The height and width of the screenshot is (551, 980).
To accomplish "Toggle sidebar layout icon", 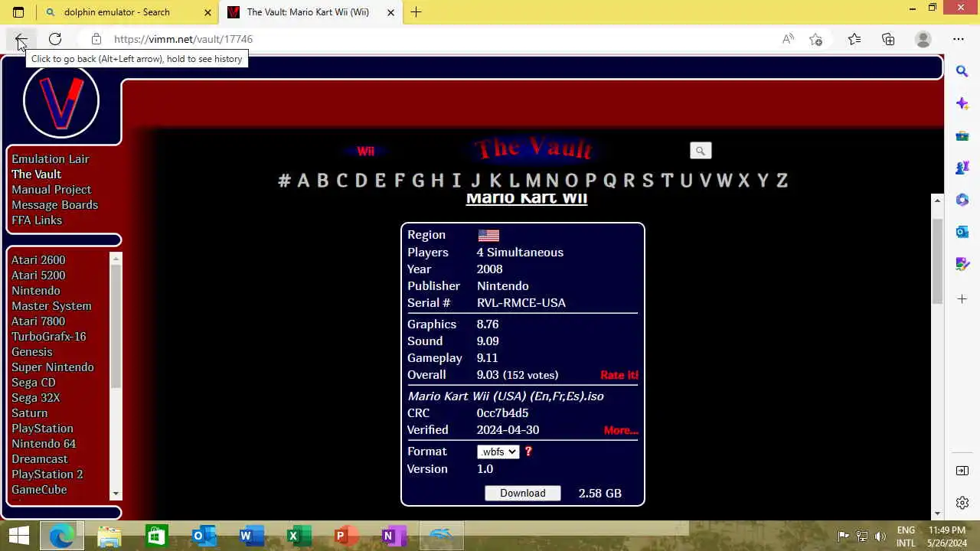I will [962, 471].
